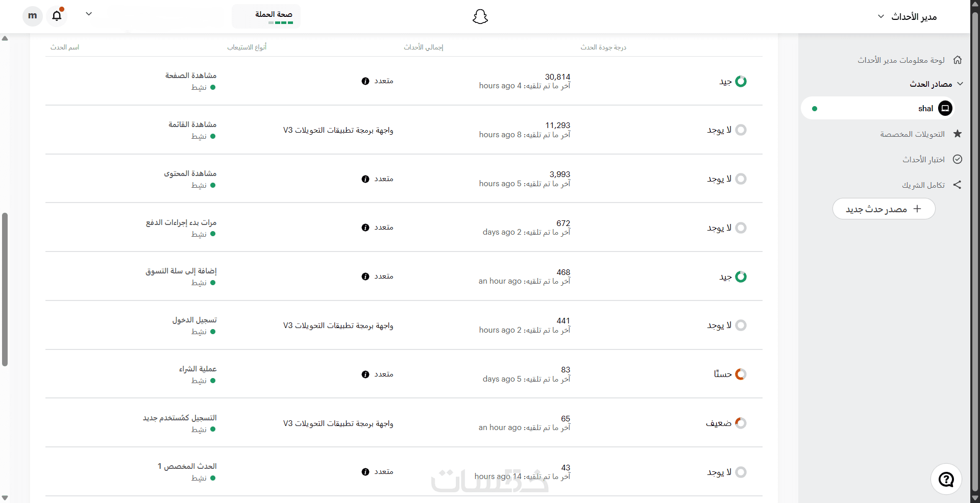Click the Snapchat ghost logo
Screen dimensions: 980x503
tap(480, 17)
